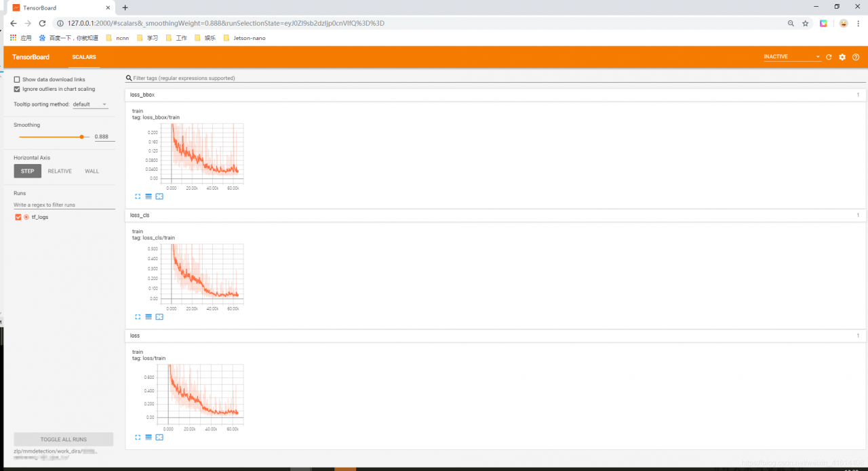The width and height of the screenshot is (868, 471).
Task: Open a new browser tab
Action: pos(125,7)
